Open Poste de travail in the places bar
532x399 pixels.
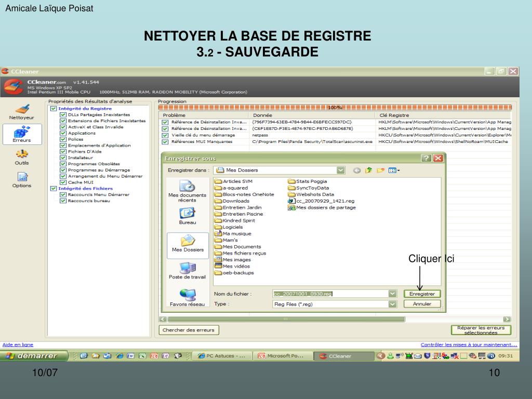point(187,270)
